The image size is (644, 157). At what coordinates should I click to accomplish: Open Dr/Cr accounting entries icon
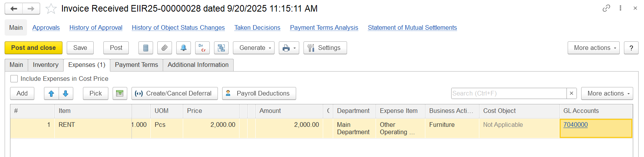(x=202, y=48)
